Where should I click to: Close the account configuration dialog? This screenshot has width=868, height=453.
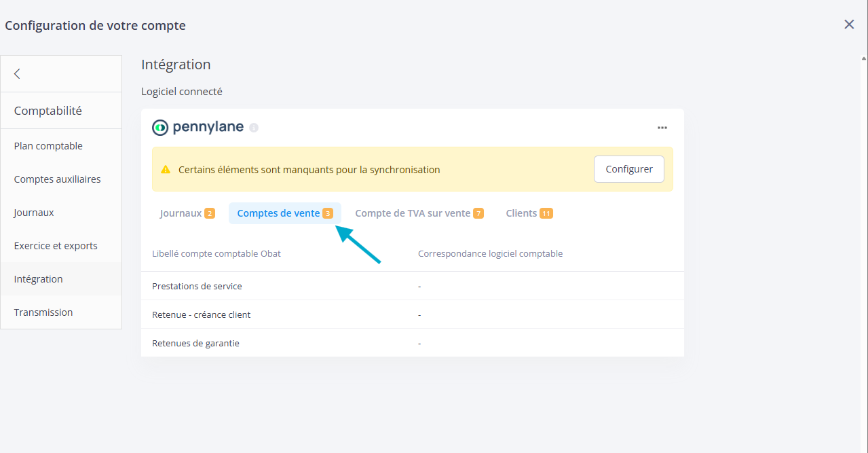point(848,24)
